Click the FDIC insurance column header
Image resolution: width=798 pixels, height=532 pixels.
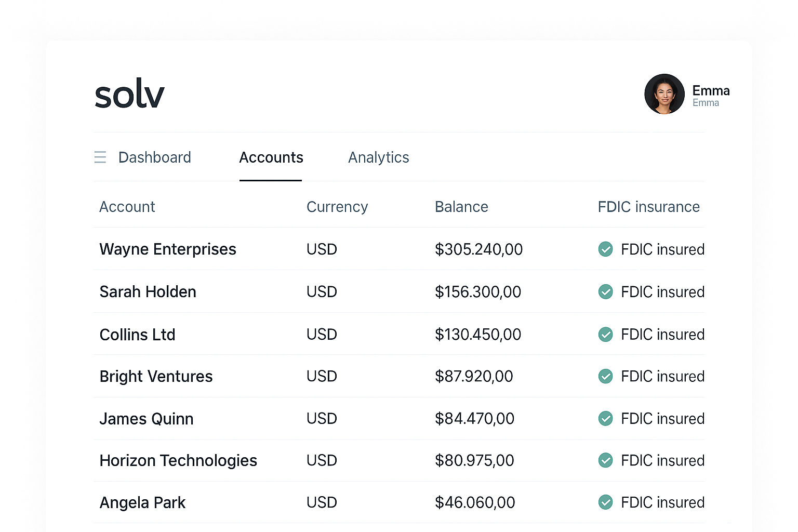pos(649,206)
